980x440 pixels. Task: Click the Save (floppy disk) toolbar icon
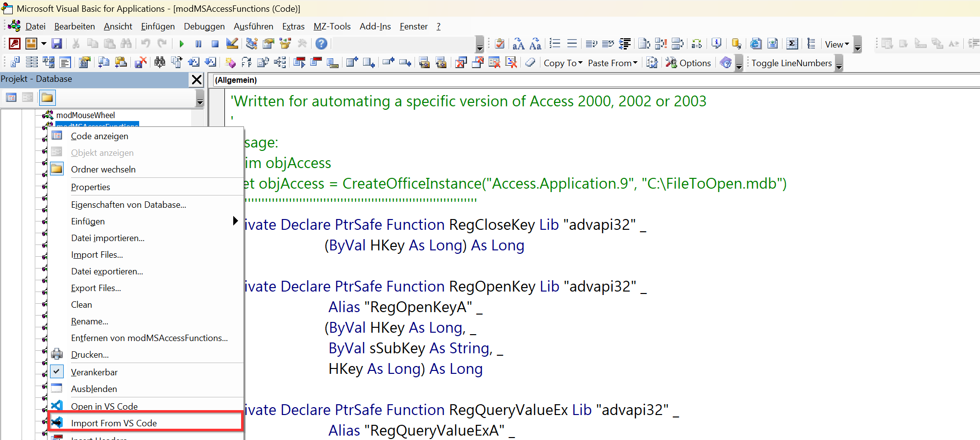[57, 44]
